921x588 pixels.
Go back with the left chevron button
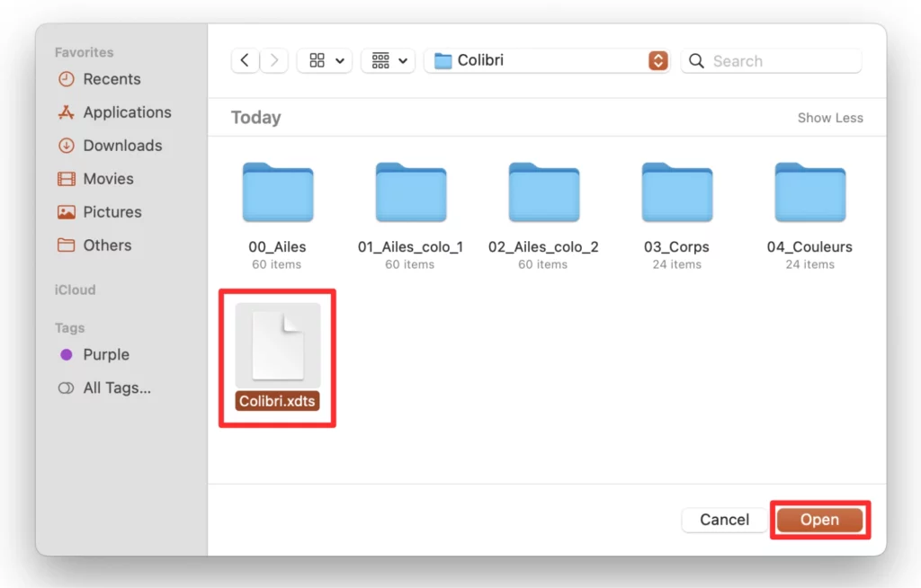[x=245, y=60]
